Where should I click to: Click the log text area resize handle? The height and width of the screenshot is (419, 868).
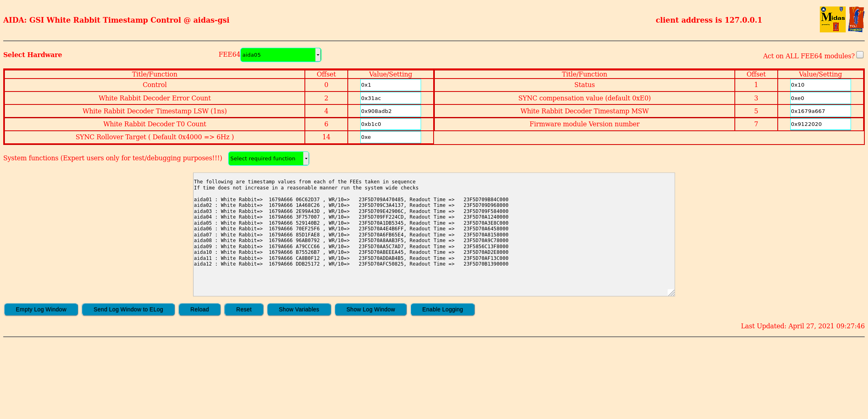pyautogui.click(x=671, y=292)
